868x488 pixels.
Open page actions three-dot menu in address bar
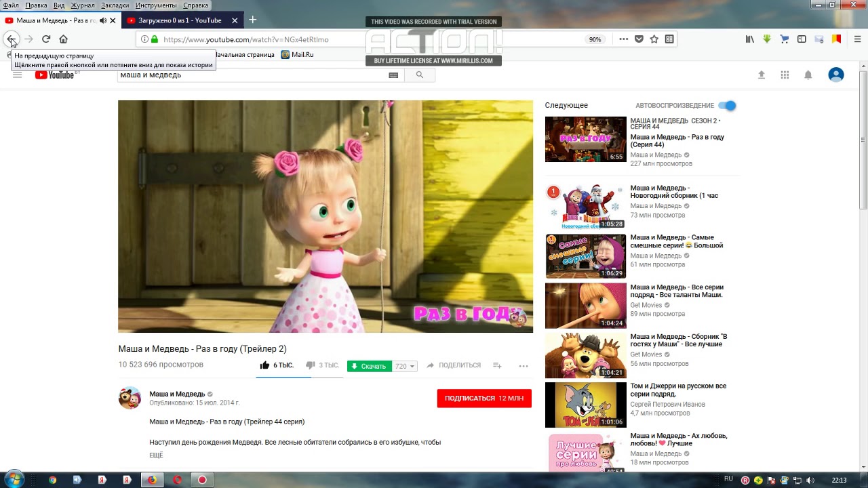coord(623,39)
